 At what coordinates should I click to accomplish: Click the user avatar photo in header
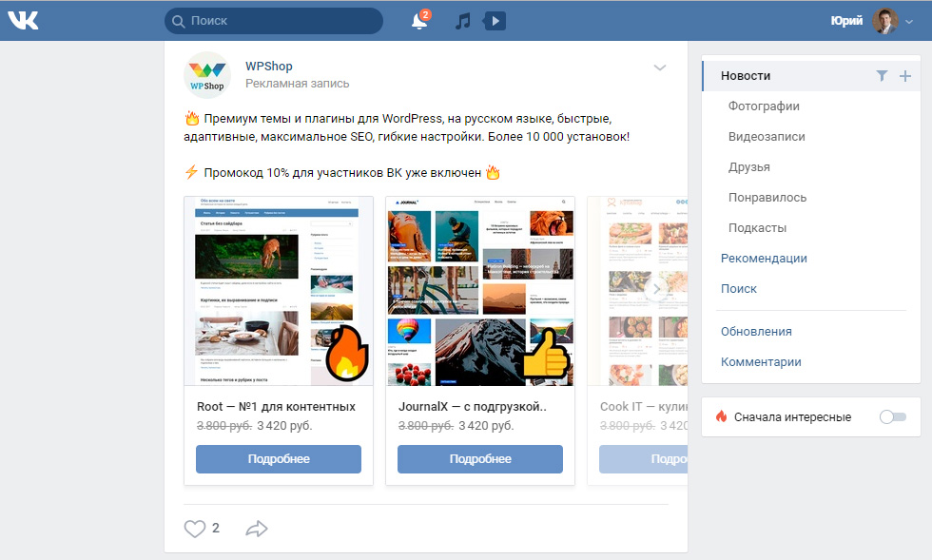coord(885,21)
